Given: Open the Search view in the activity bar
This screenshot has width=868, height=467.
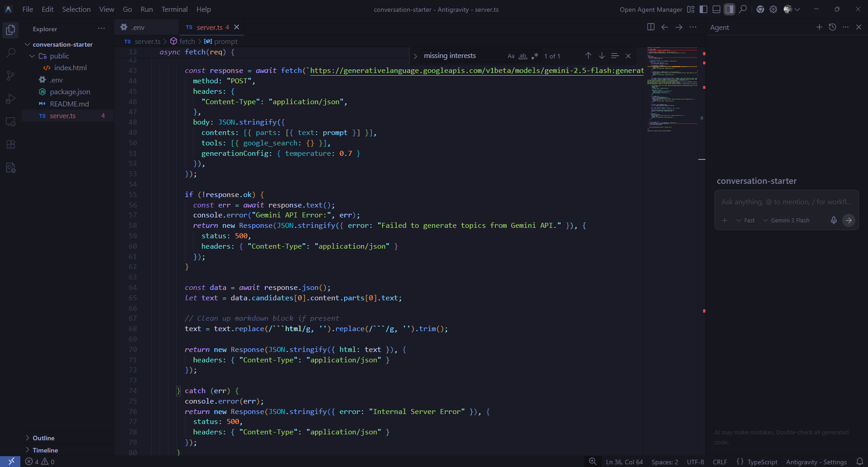Looking at the screenshot, I should click(10, 53).
